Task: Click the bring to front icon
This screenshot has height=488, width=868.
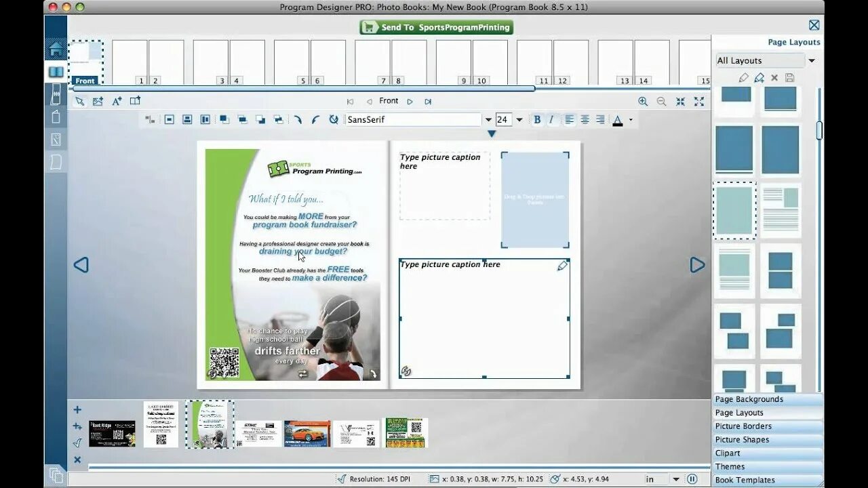Action: 224,119
